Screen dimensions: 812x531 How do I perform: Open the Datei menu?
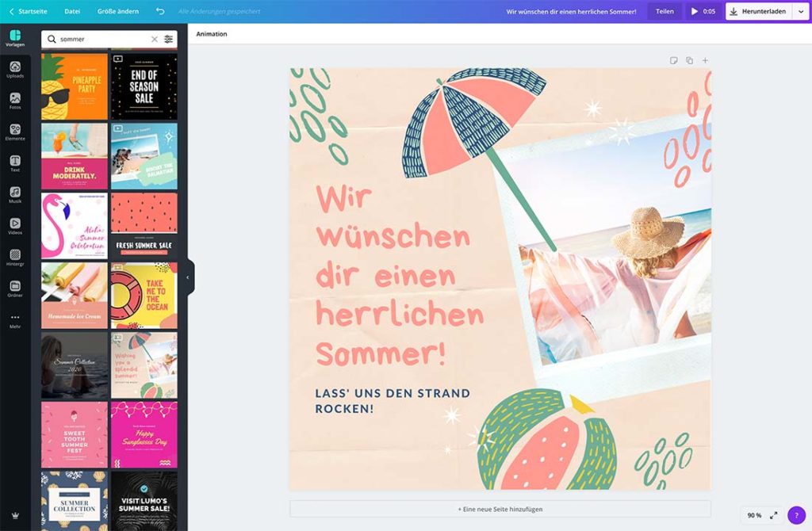point(72,11)
